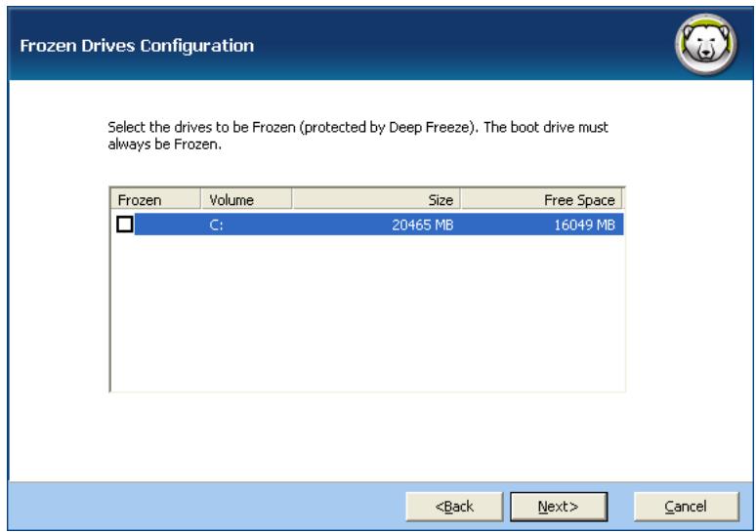
Task: Sort by the Free Space column header
Action: (x=541, y=199)
